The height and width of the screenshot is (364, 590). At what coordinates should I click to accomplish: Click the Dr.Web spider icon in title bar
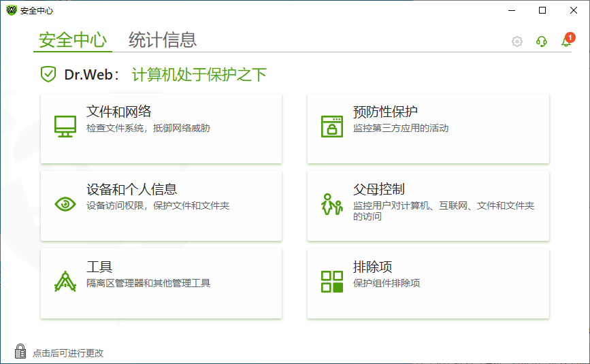click(x=12, y=10)
